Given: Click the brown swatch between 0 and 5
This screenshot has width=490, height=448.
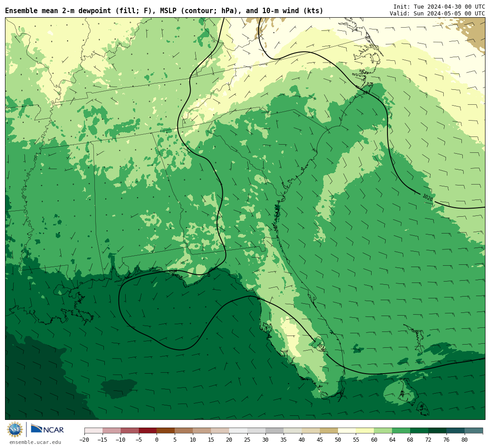Looking at the screenshot, I should click(166, 431).
